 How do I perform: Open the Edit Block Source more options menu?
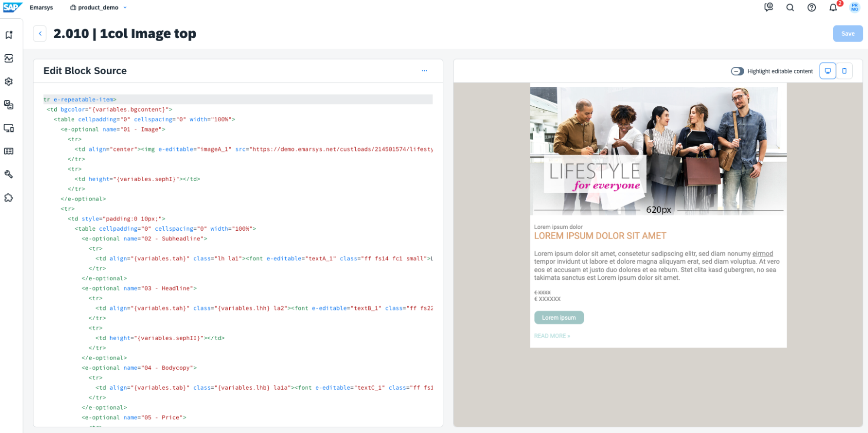[424, 71]
